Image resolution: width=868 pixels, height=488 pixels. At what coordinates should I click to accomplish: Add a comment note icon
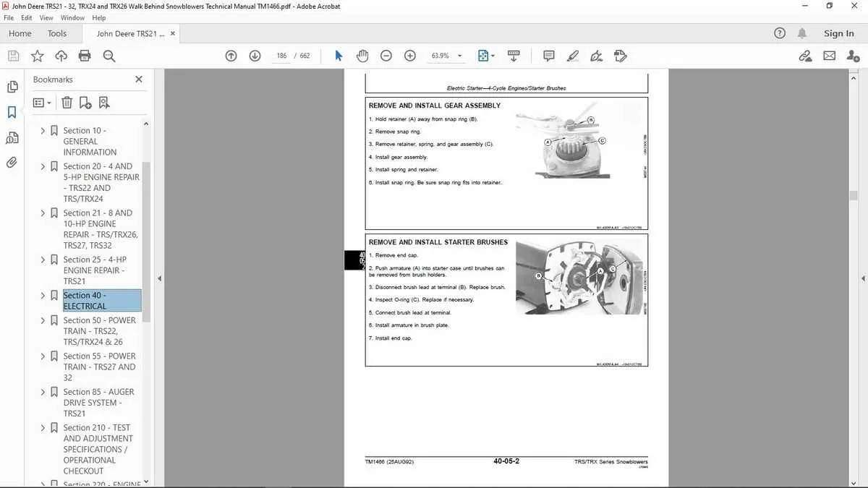click(549, 56)
